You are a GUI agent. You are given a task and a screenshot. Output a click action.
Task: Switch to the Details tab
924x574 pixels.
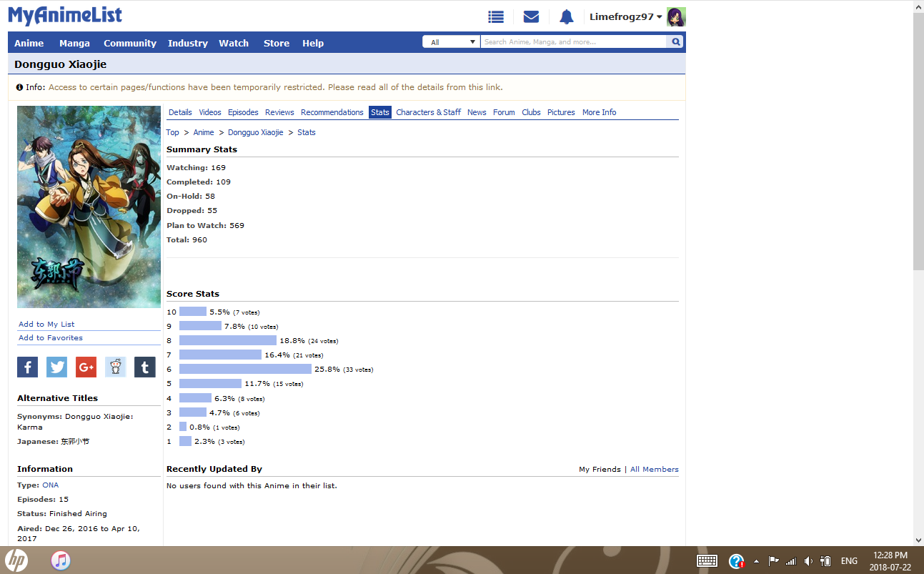coord(180,112)
